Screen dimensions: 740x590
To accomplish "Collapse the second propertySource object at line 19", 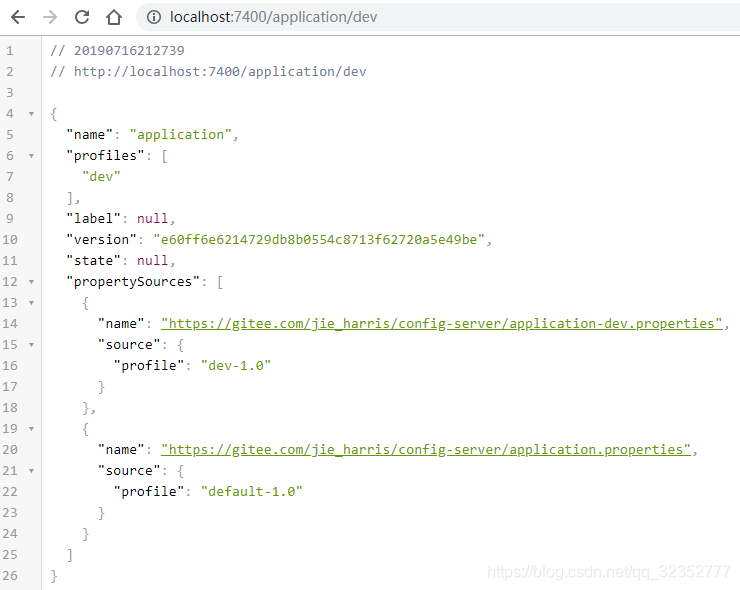I will 31,429.
